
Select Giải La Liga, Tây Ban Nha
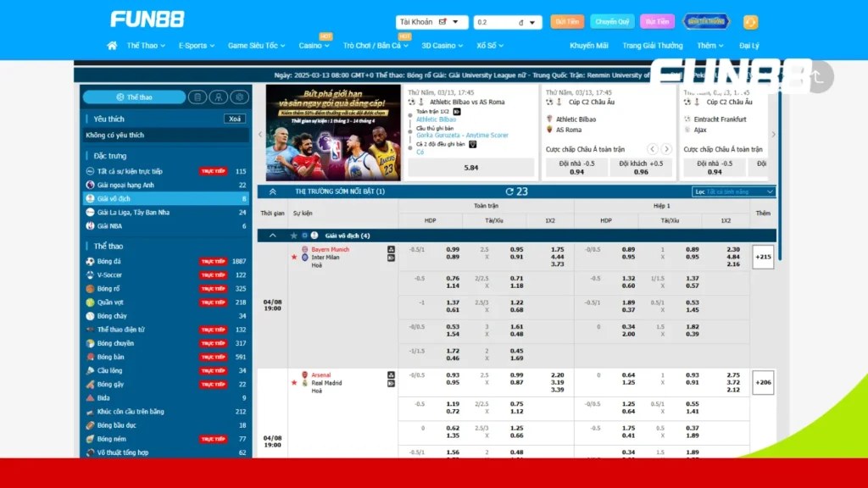click(x=165, y=213)
